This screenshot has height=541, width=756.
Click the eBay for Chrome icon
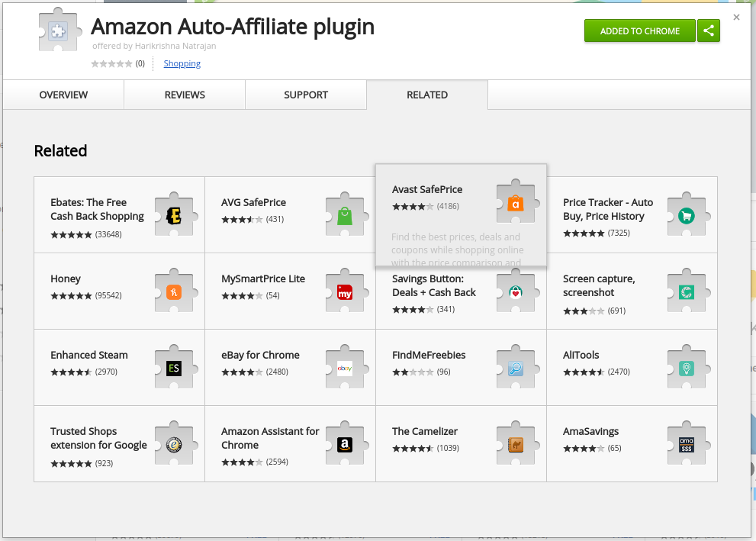(345, 368)
